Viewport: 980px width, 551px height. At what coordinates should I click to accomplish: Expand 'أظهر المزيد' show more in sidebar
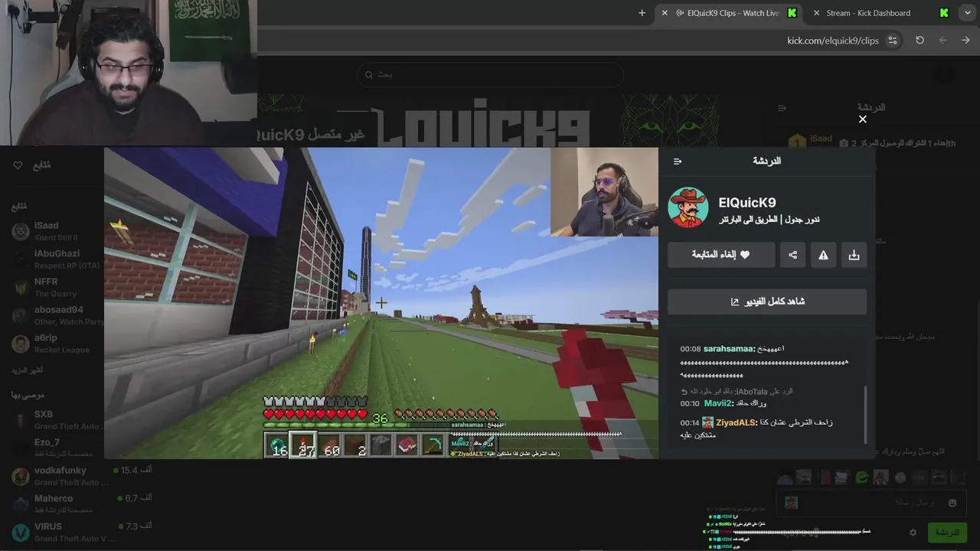[x=28, y=370]
